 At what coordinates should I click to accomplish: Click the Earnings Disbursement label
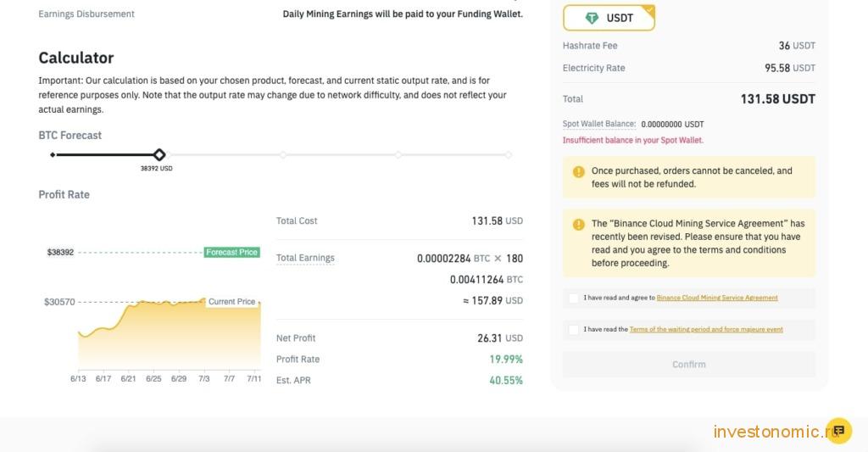[86, 14]
